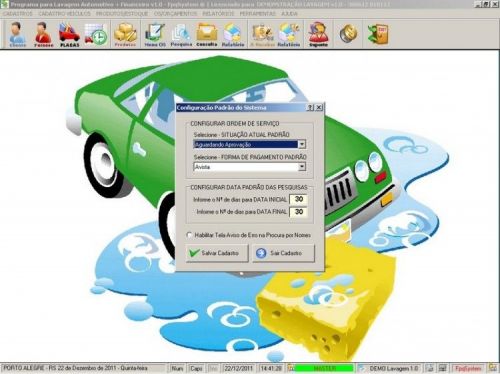
Task: Click the Caps indicator in status bar
Action: 196,368
